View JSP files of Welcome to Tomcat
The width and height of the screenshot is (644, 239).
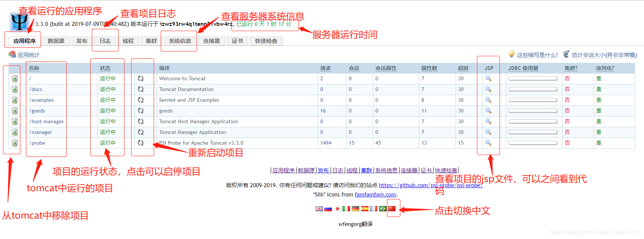pos(488,78)
